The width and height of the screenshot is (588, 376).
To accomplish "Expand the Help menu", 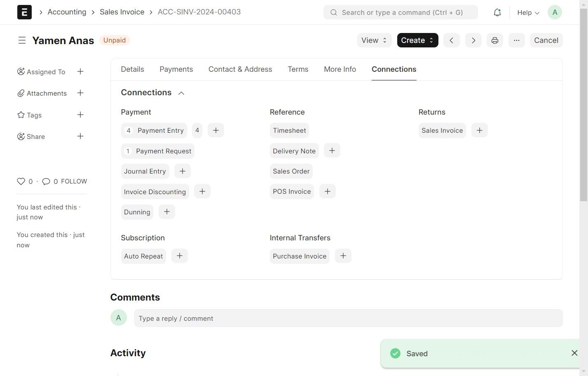I will coord(528,13).
